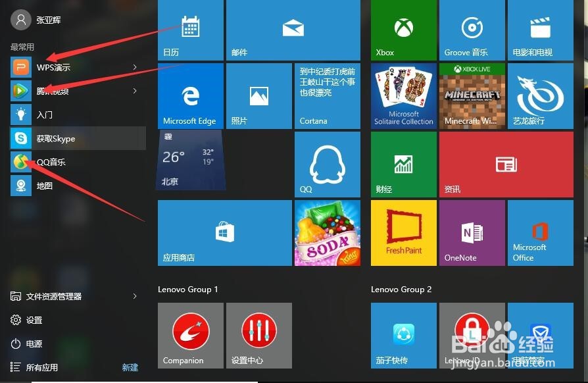Click the 获取Skype entry
The image size is (588, 383).
coord(56,138)
